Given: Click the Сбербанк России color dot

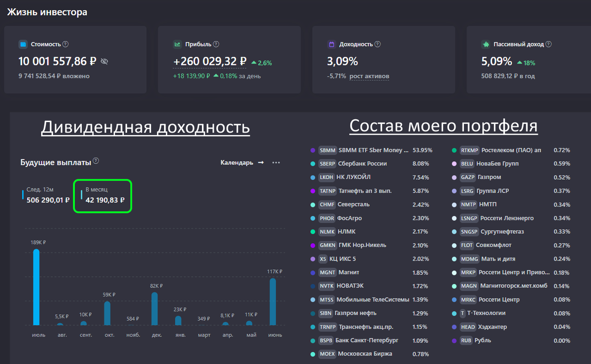Looking at the screenshot, I should click(313, 164).
